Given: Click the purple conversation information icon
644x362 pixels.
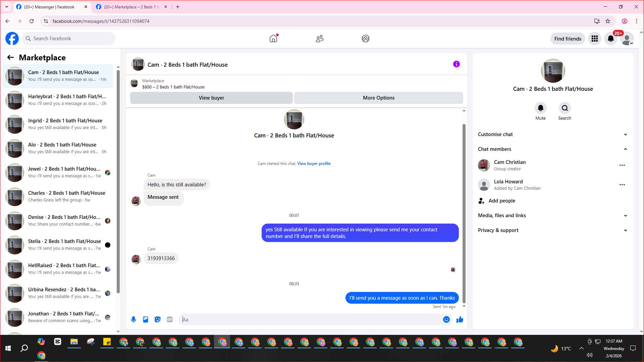Looking at the screenshot, I should [456, 64].
